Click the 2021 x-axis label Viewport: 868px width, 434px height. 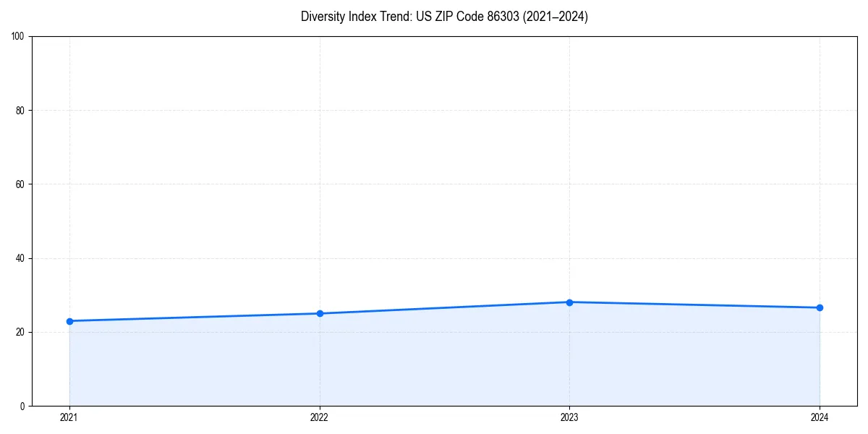69,417
